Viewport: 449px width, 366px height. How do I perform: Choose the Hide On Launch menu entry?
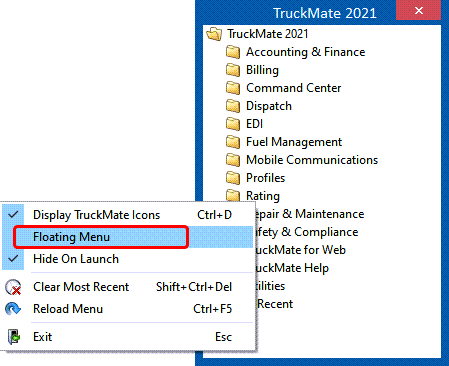(x=128, y=259)
